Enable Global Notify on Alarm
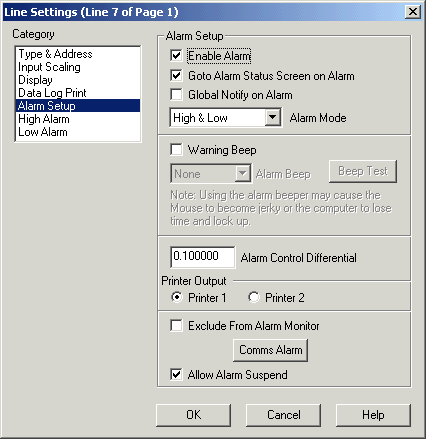 tap(176, 95)
